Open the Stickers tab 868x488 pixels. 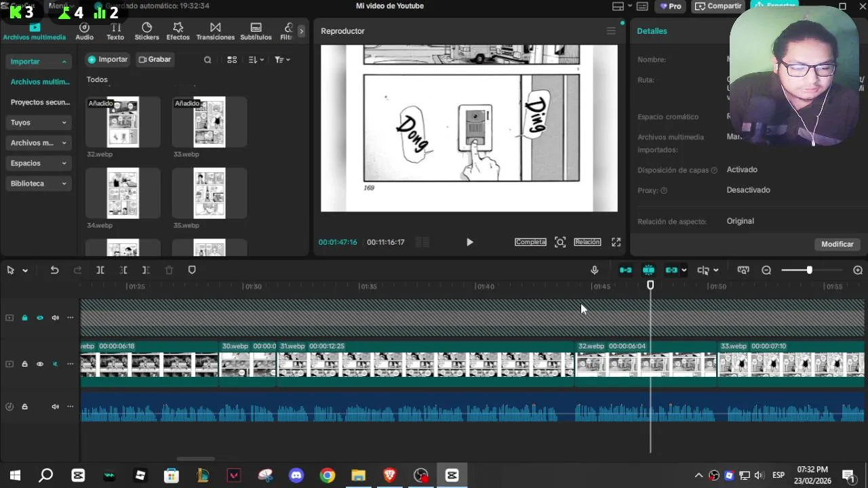146,31
